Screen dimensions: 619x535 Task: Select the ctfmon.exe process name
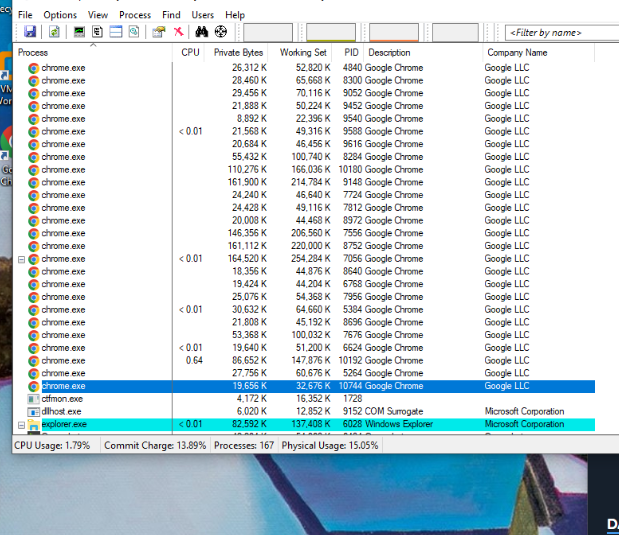(x=62, y=399)
